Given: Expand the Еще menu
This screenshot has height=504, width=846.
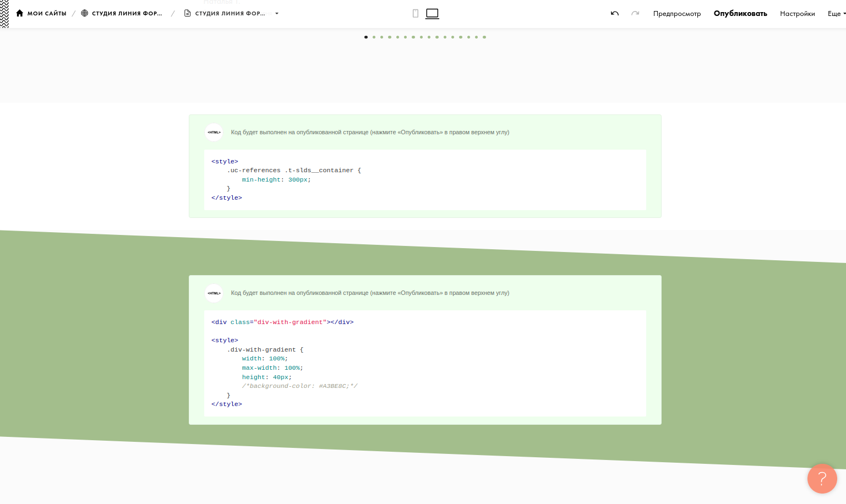Looking at the screenshot, I should point(837,14).
